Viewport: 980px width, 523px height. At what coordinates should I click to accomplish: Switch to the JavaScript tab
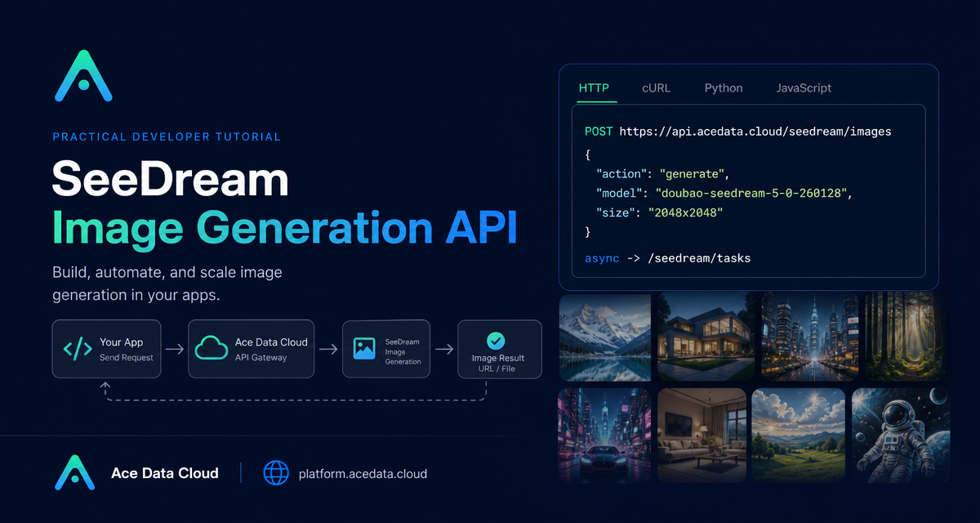point(804,88)
